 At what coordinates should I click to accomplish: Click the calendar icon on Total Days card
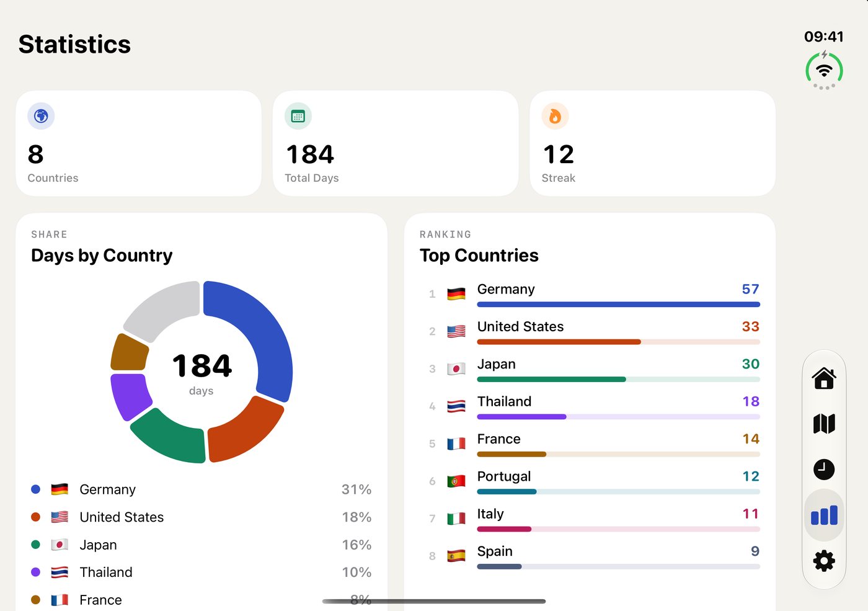point(298,116)
